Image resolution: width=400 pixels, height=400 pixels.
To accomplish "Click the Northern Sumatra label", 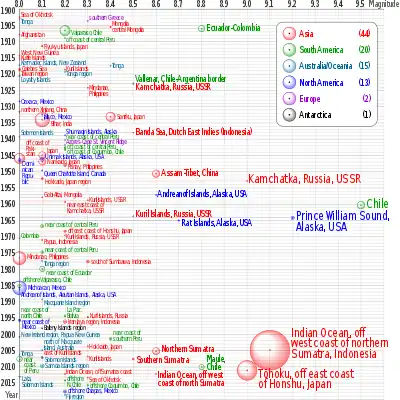I will pos(188,349).
